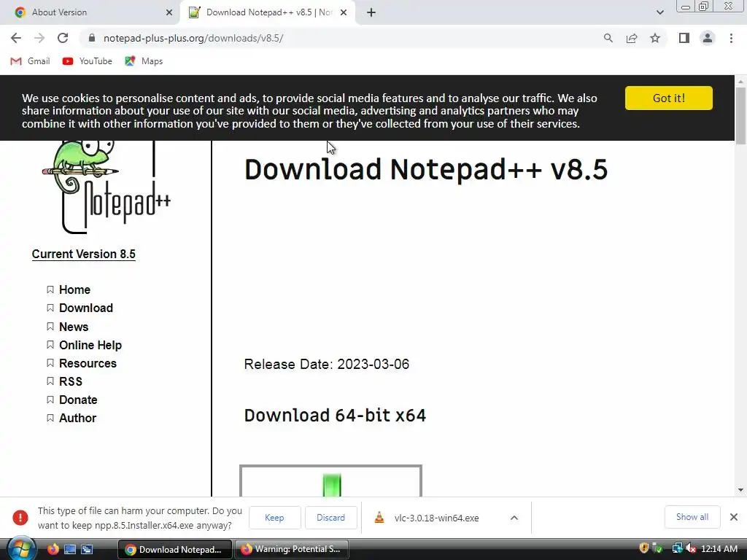The height and width of the screenshot is (560, 747).
Task: Expand options for vlc download chevron
Action: (x=514, y=518)
